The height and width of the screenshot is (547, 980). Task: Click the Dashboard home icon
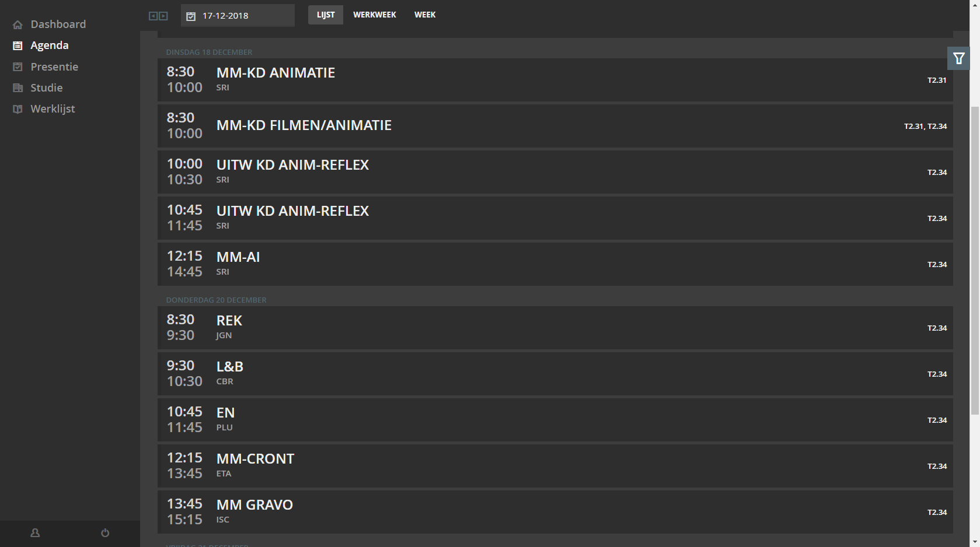pos(18,24)
